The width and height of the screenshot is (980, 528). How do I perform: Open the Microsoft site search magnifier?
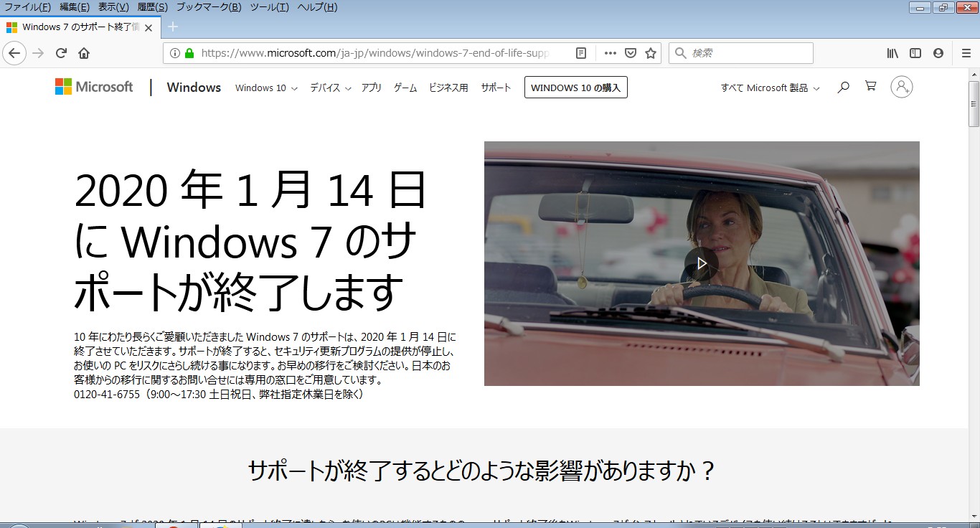(x=844, y=87)
